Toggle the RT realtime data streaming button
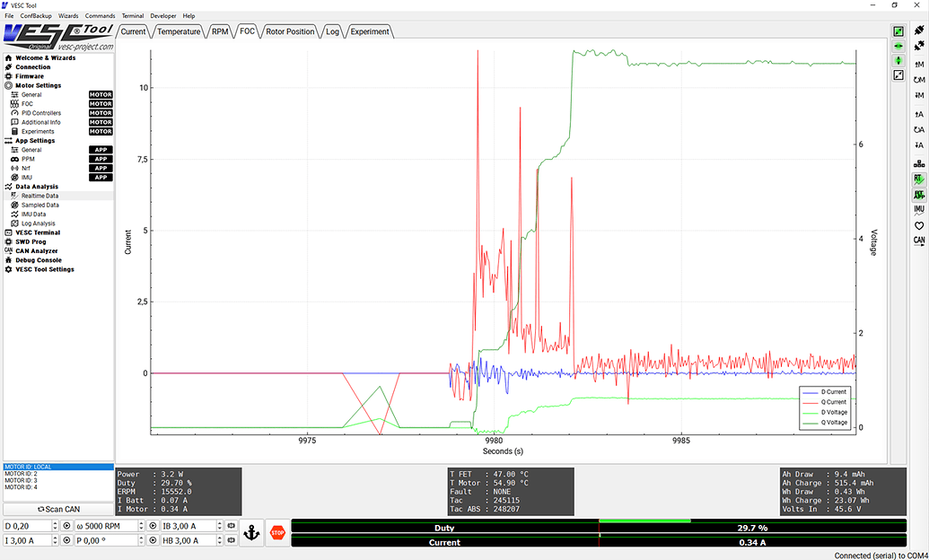 click(918, 179)
